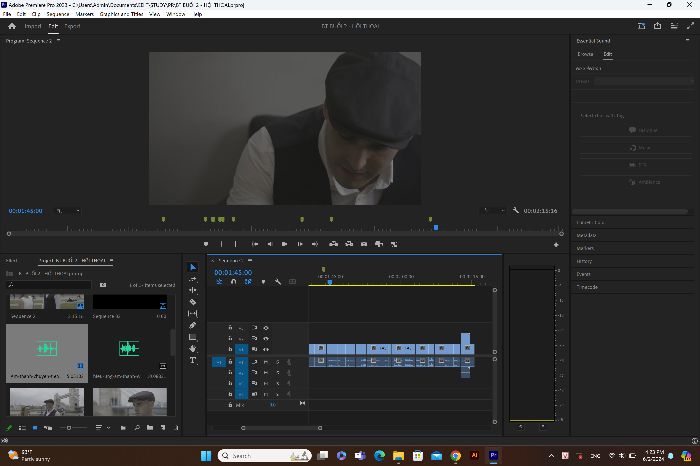Switch project panel to freeform view
Viewport: 700px width, 466px height.
48,428
